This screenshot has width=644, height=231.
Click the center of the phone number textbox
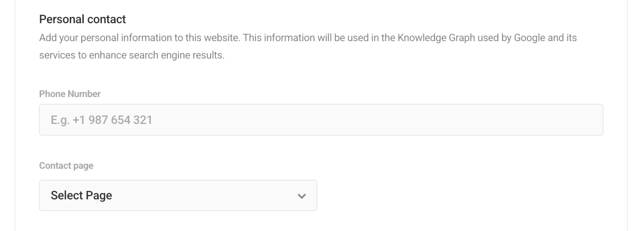pos(321,120)
